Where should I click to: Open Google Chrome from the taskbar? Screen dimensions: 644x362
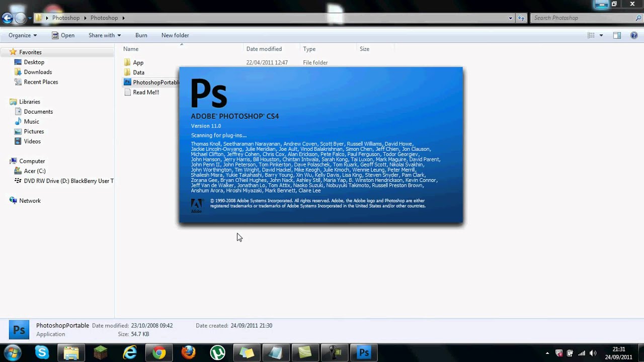coord(159,353)
